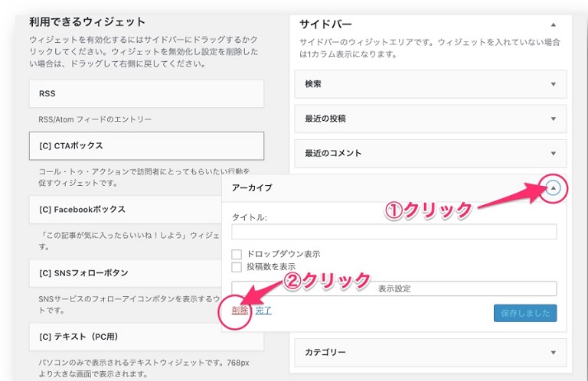Select the [C] CTAボックス widget
588x381 pixels.
point(146,145)
